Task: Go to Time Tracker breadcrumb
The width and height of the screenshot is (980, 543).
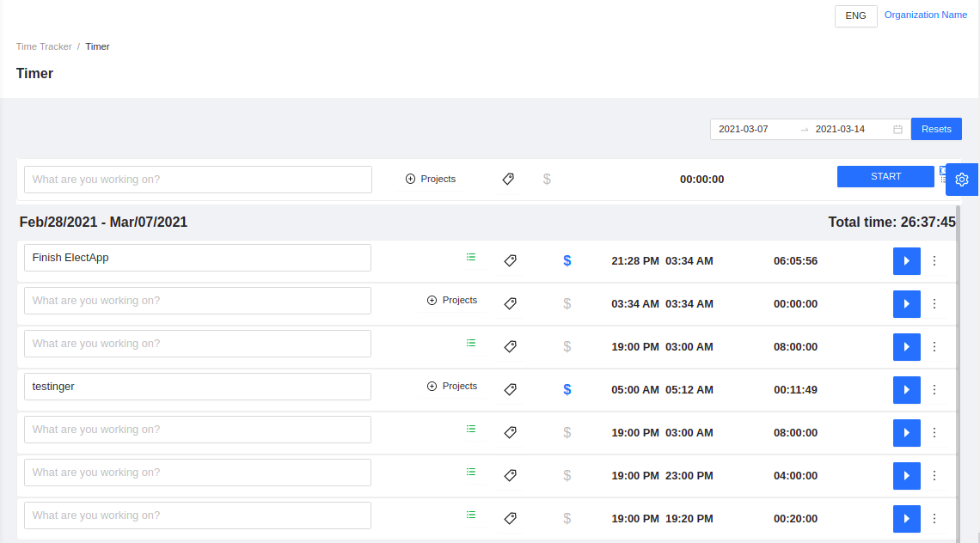Action: tap(44, 47)
